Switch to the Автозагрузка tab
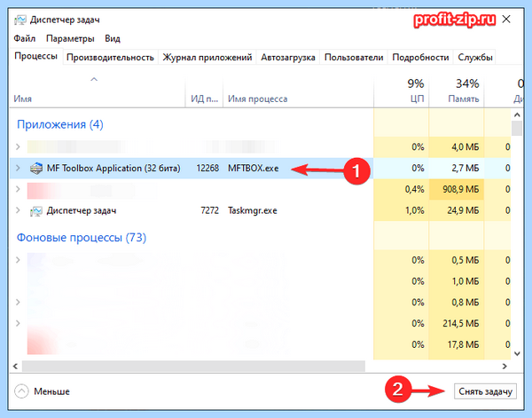This screenshot has height=418, width=532. tap(287, 58)
